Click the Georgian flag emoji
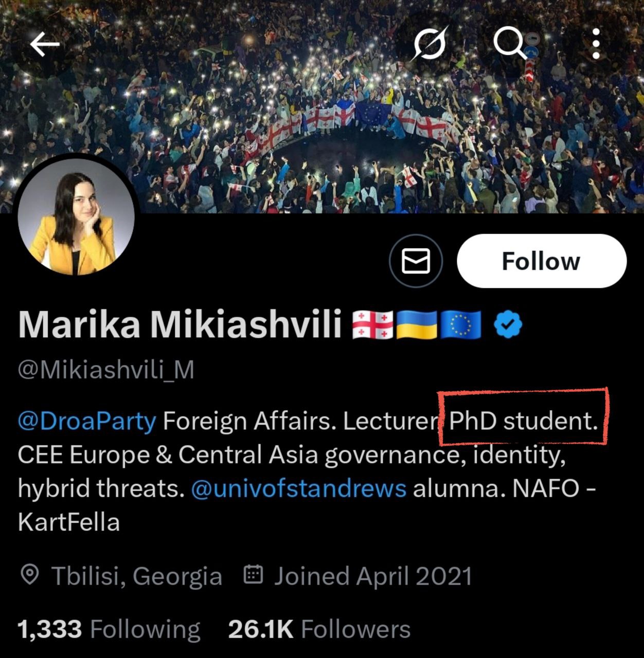Viewport: 644px width, 658px height. coord(373,325)
